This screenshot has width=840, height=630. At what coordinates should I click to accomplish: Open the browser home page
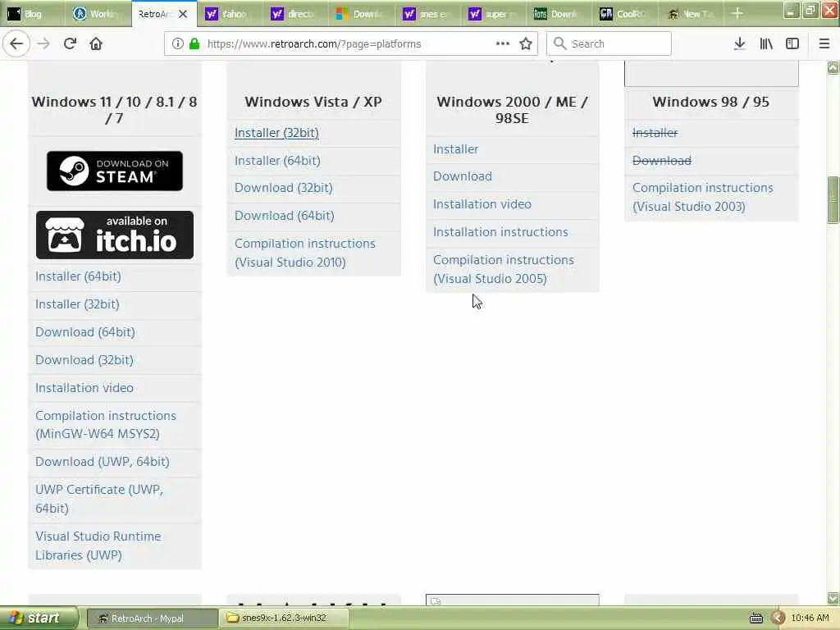[x=96, y=44]
